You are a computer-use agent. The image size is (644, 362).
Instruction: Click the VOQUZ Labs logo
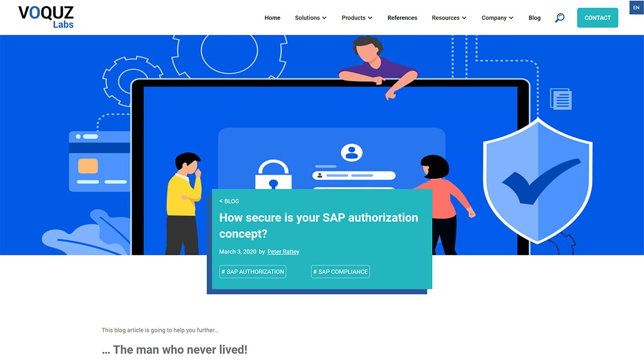pyautogui.click(x=46, y=17)
